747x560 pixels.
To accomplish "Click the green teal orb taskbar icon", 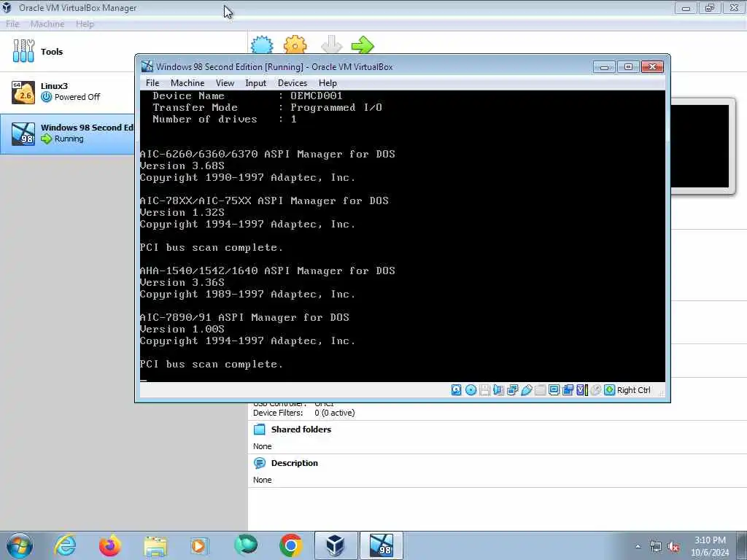I will coord(246,545).
